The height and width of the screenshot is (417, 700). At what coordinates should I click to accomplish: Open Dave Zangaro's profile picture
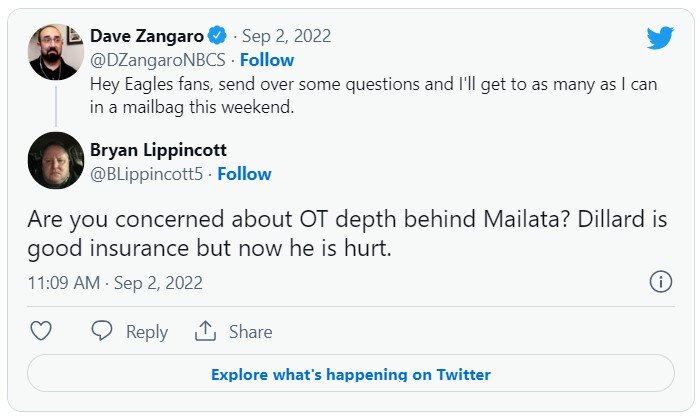click(55, 52)
